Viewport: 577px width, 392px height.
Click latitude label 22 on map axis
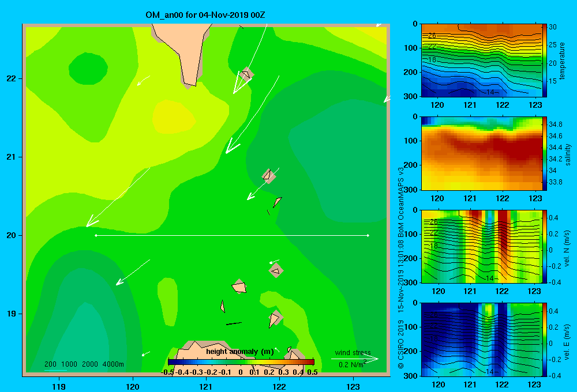(11, 78)
